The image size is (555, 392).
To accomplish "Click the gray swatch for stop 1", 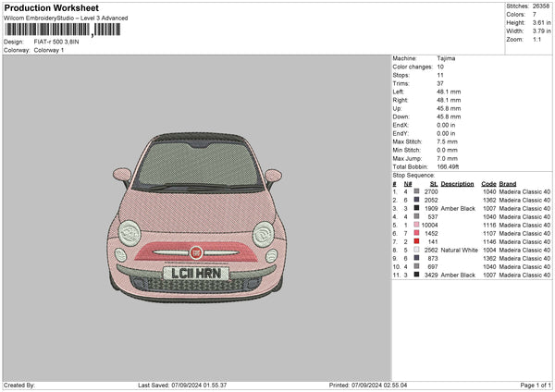I will click(x=417, y=190).
